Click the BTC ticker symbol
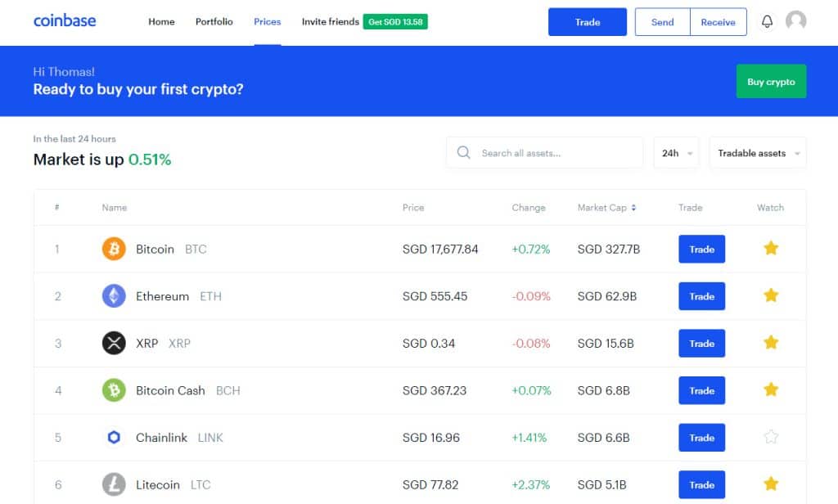Image resolution: width=838 pixels, height=504 pixels. pyautogui.click(x=196, y=249)
